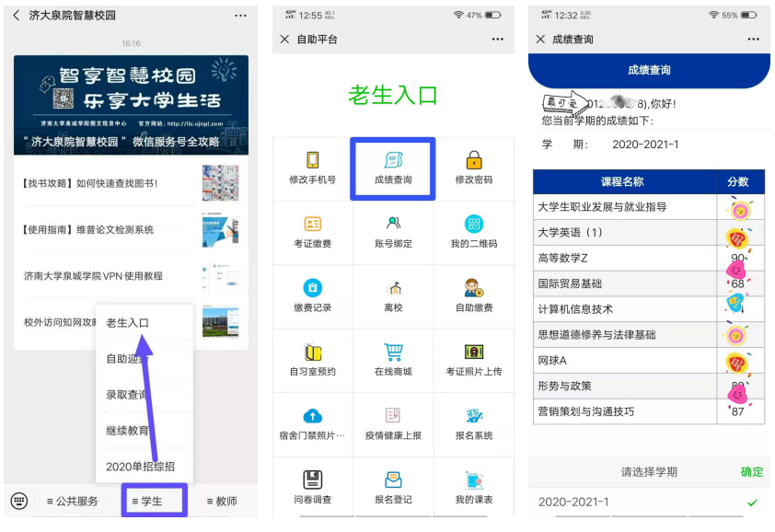
Task: Click the score 68 cell
Action: tap(740, 283)
